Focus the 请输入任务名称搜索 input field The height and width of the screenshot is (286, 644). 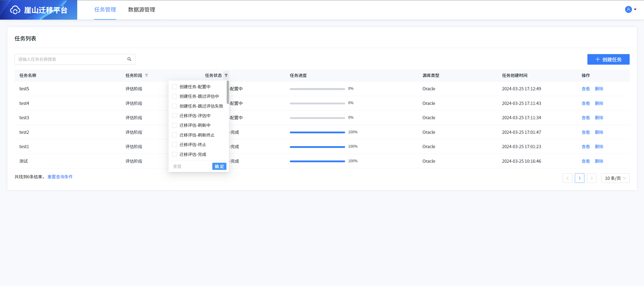pyautogui.click(x=70, y=59)
